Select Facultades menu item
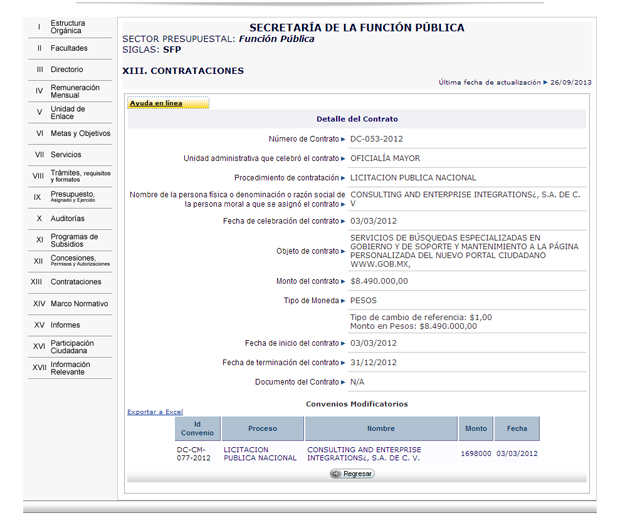640x523 pixels. click(x=69, y=48)
